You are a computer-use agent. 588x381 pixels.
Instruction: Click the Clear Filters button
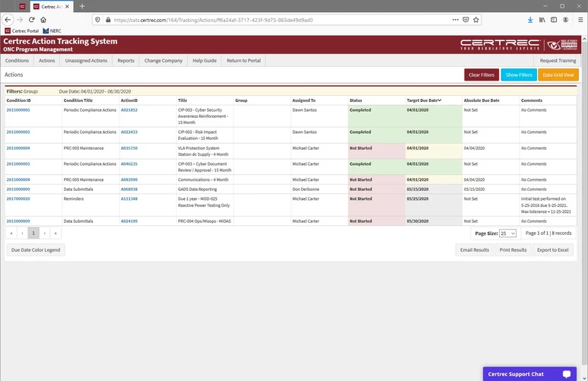[x=482, y=75]
